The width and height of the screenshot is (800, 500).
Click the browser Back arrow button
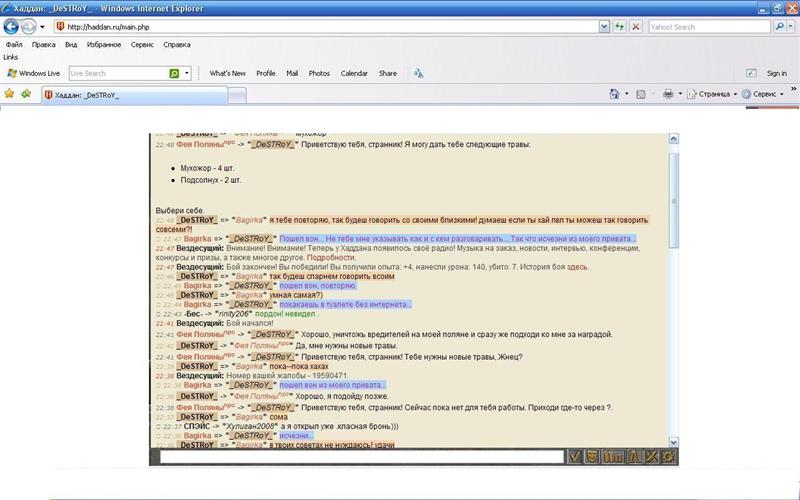[x=11, y=27]
